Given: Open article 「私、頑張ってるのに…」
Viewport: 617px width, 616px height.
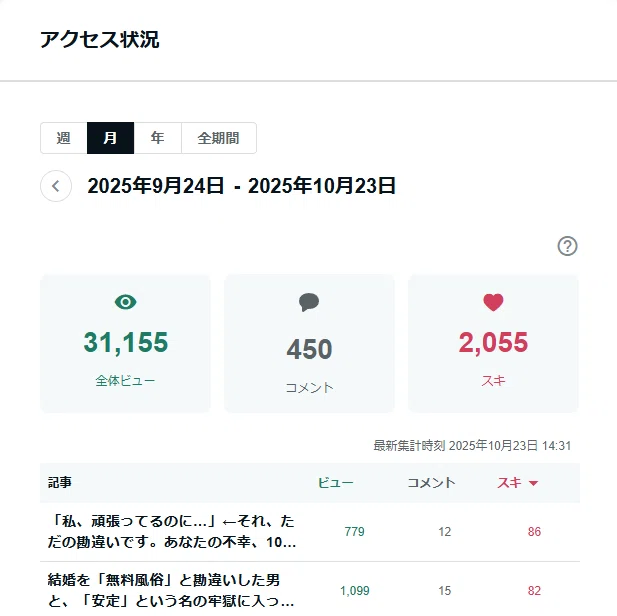Looking at the screenshot, I should pyautogui.click(x=172, y=531).
